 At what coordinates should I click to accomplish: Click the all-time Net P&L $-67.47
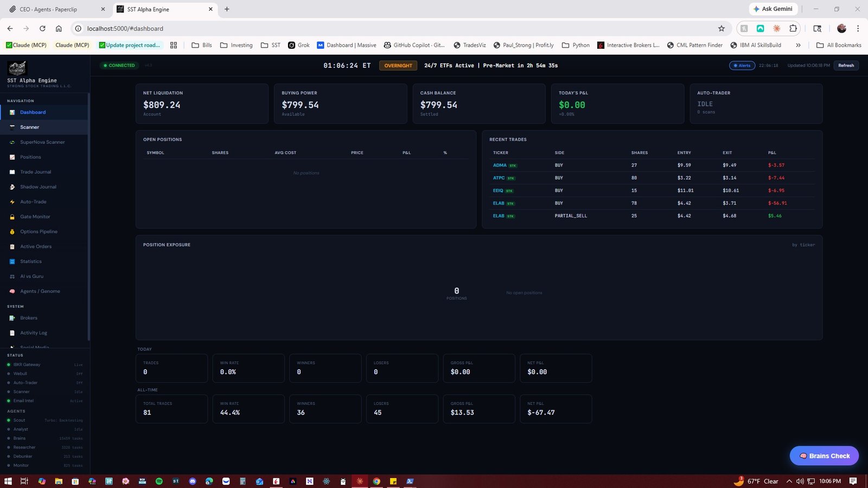[541, 413]
